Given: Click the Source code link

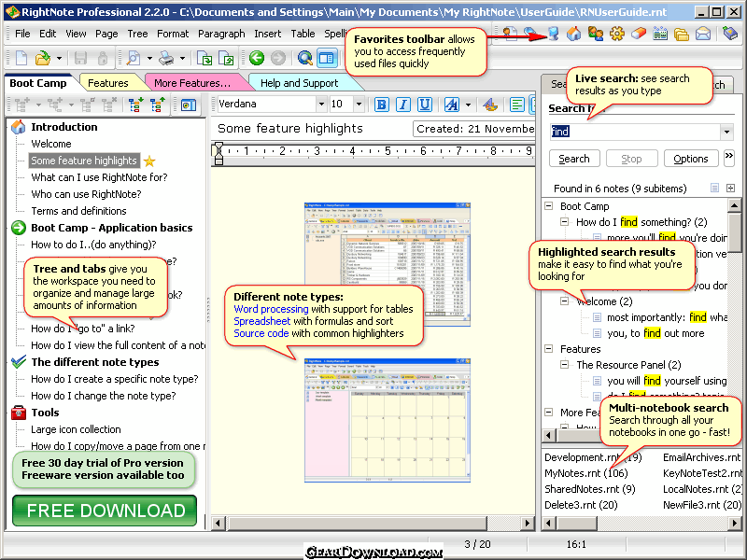Looking at the screenshot, I should (261, 333).
